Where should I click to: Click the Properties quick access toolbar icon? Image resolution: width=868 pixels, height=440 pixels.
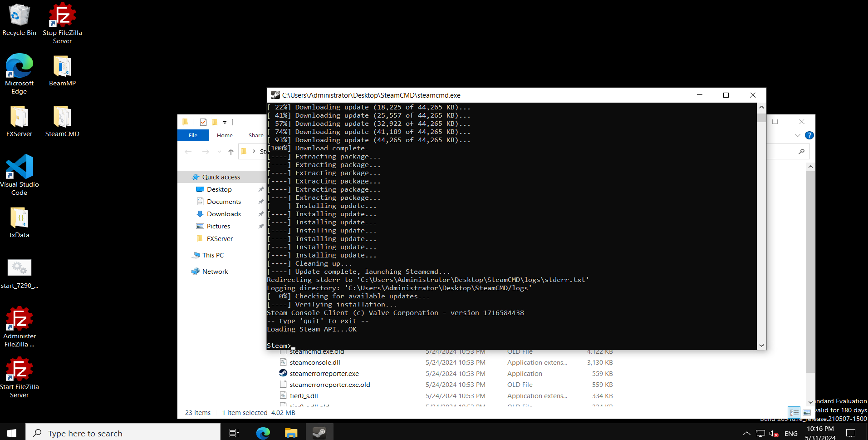203,122
